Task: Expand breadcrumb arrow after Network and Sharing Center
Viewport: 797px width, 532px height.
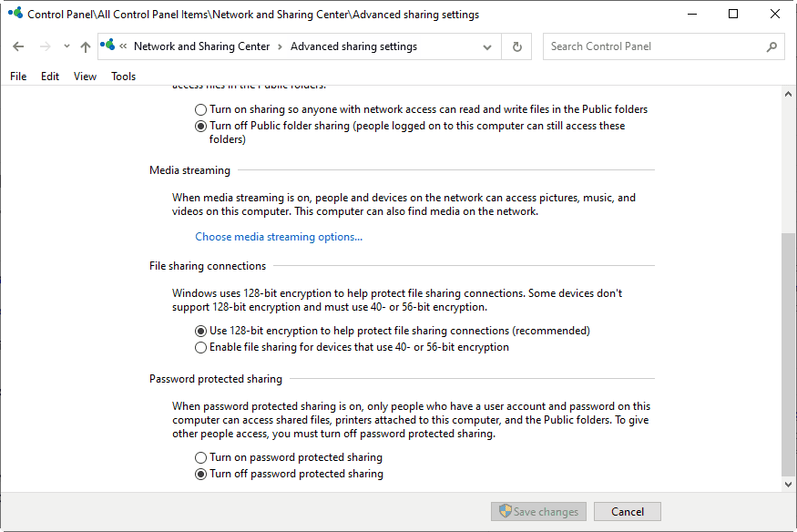Action: click(x=281, y=46)
